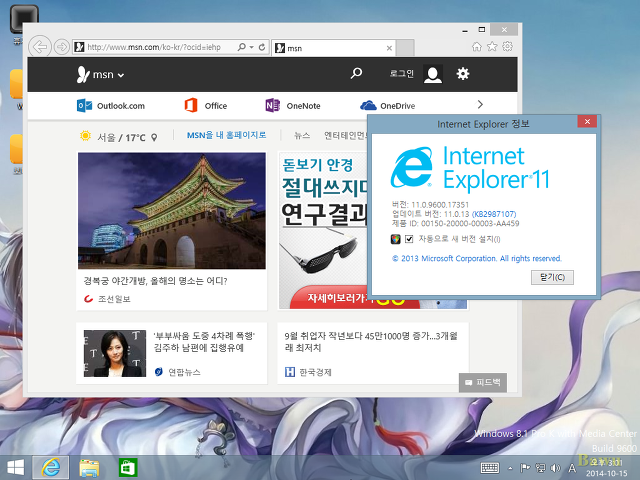The height and width of the screenshot is (480, 640).
Task: Click the 로그인 sign-in link
Action: (x=402, y=73)
